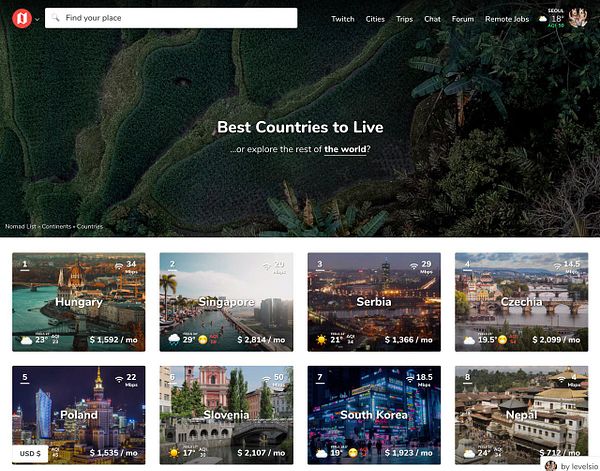Click the Find your place search field

coord(171,18)
